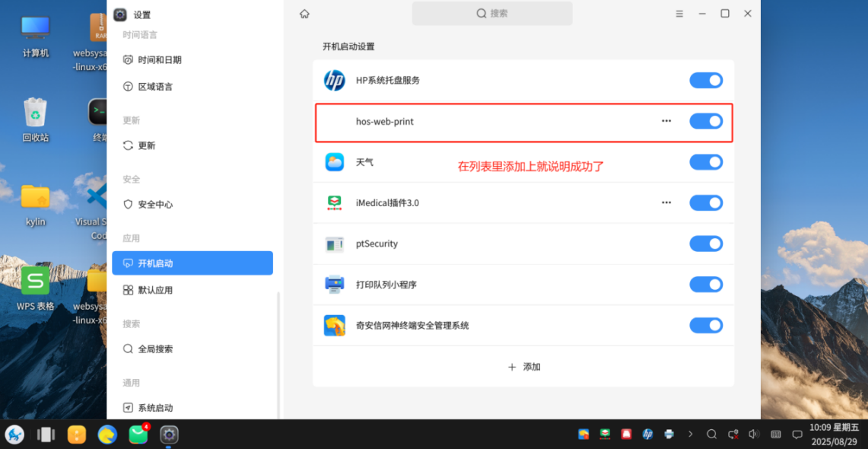Disable the ptSecurity startup toggle
The height and width of the screenshot is (449, 868).
click(x=706, y=244)
